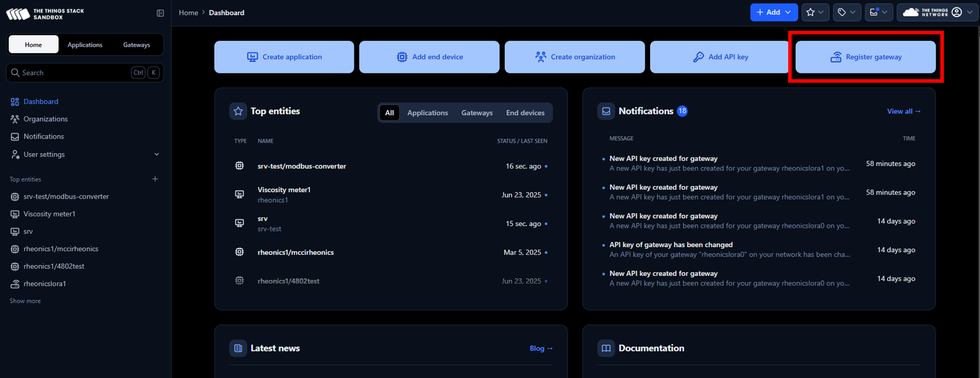Click Home in the breadcrumb
The height and width of the screenshot is (378, 980).
coord(188,12)
